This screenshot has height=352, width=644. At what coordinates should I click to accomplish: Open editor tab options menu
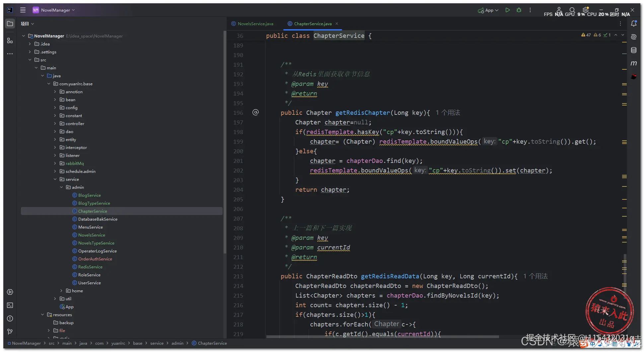[620, 24]
